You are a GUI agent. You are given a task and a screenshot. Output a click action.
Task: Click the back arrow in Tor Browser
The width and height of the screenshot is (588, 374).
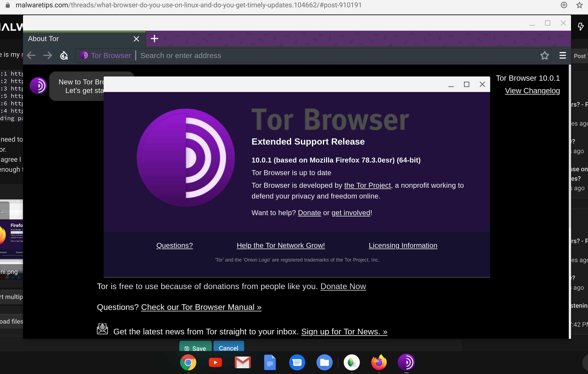pos(31,55)
